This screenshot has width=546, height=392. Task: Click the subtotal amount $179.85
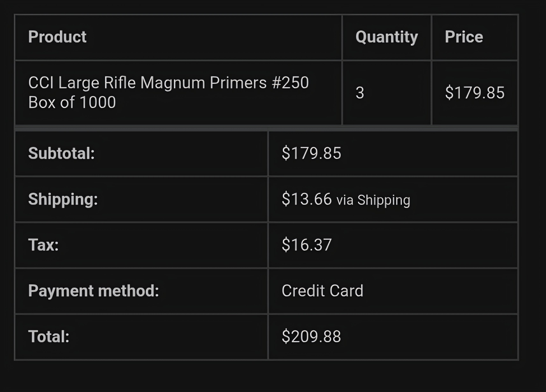(312, 153)
